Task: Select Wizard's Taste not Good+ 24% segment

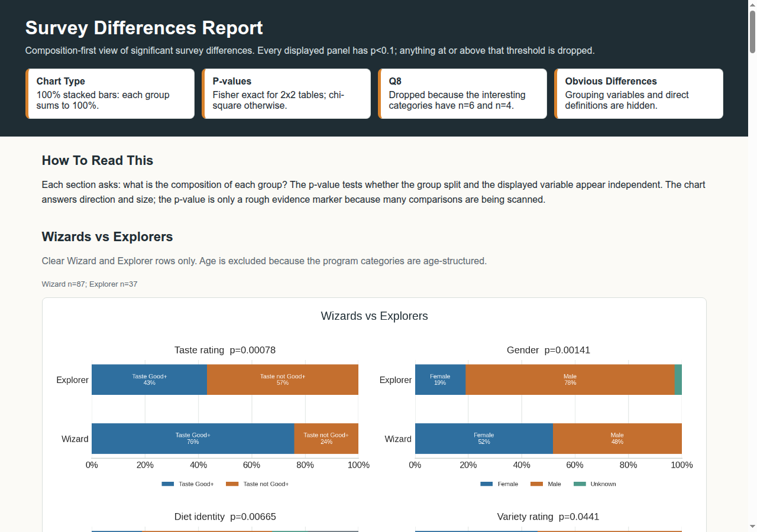Action: tap(326, 439)
